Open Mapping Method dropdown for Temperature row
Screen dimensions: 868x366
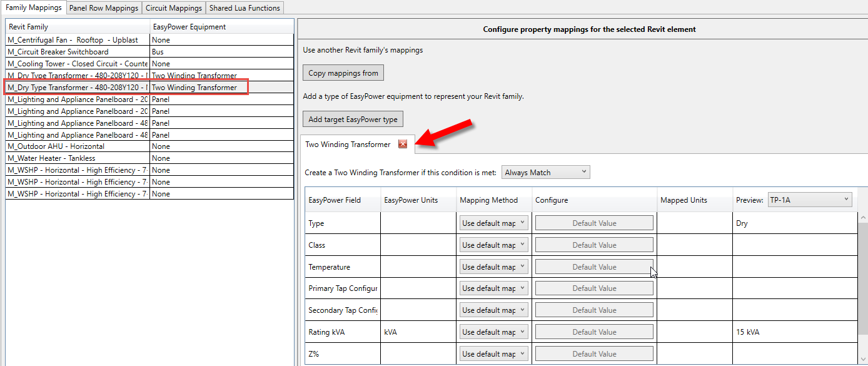point(493,267)
